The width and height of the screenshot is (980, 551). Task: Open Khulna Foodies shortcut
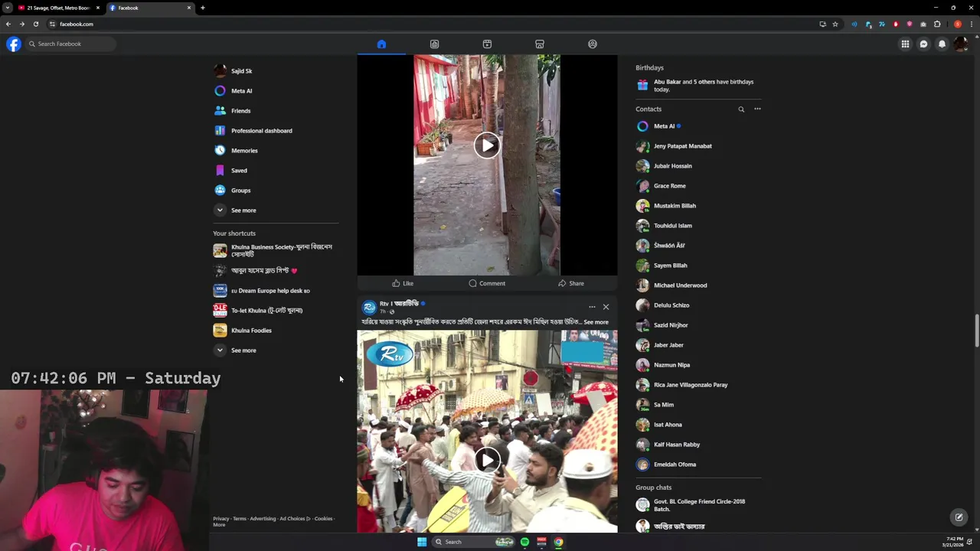pyautogui.click(x=275, y=330)
